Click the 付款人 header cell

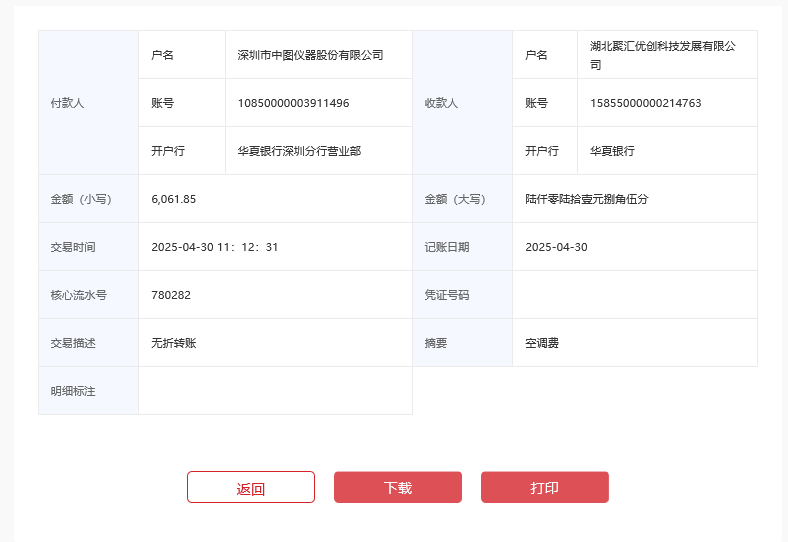[88, 103]
